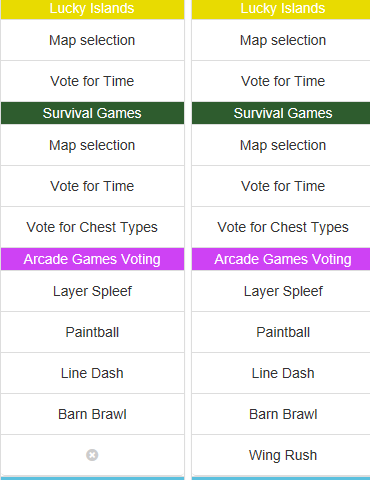Click the grey circled X icon
Viewport: 370px width, 480px height.
point(92,455)
